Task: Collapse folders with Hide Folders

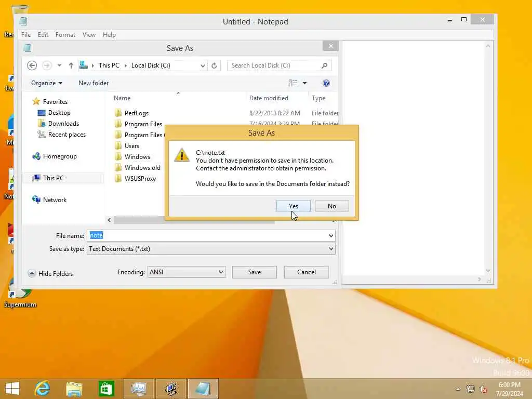Action: click(x=50, y=273)
